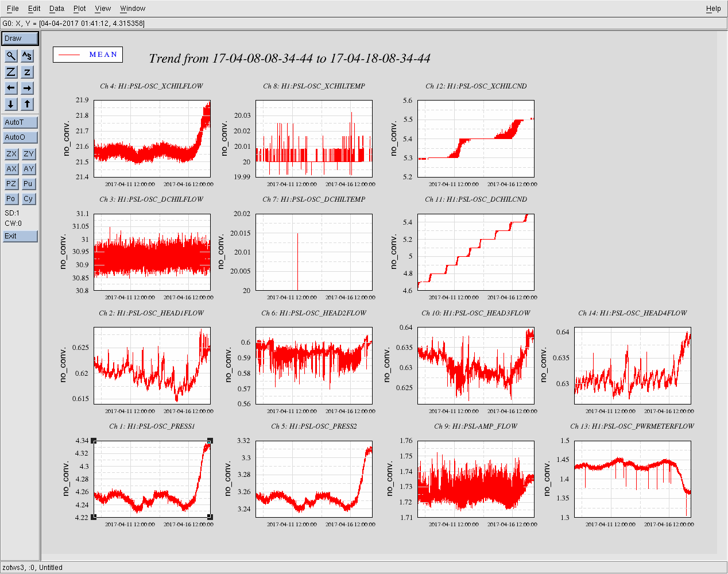Viewport: 728px width, 574px height.
Task: Open the Help menu
Action: 713,9
